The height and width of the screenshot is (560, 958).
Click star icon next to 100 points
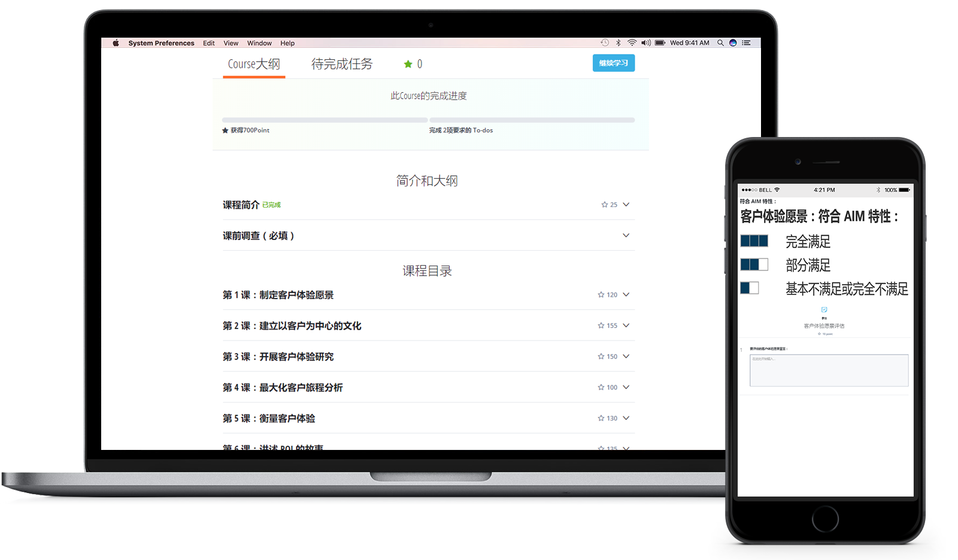coord(601,388)
